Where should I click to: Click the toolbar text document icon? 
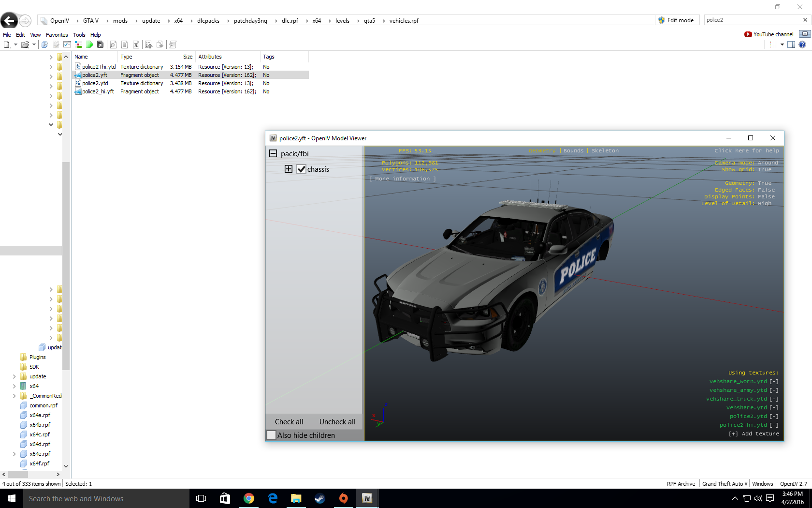124,45
